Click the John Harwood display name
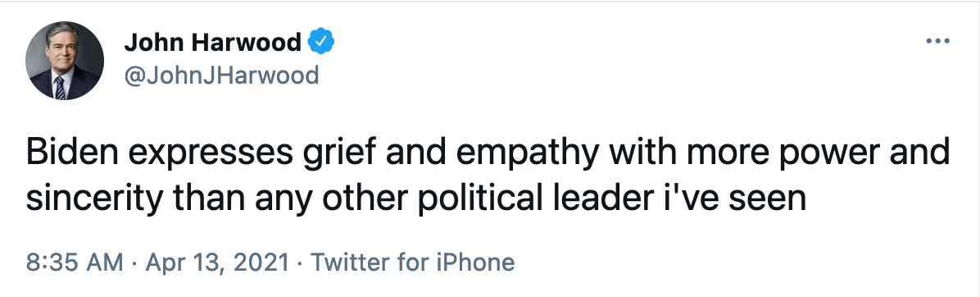 tap(212, 42)
